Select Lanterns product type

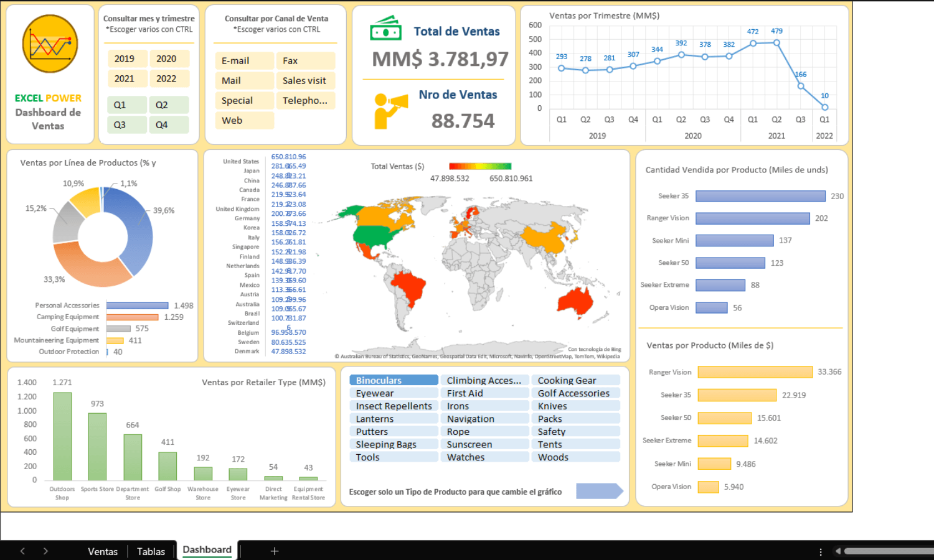click(394, 419)
